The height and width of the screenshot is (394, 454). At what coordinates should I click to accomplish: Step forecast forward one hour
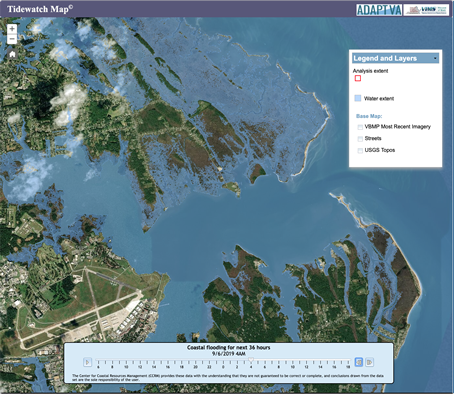point(369,362)
